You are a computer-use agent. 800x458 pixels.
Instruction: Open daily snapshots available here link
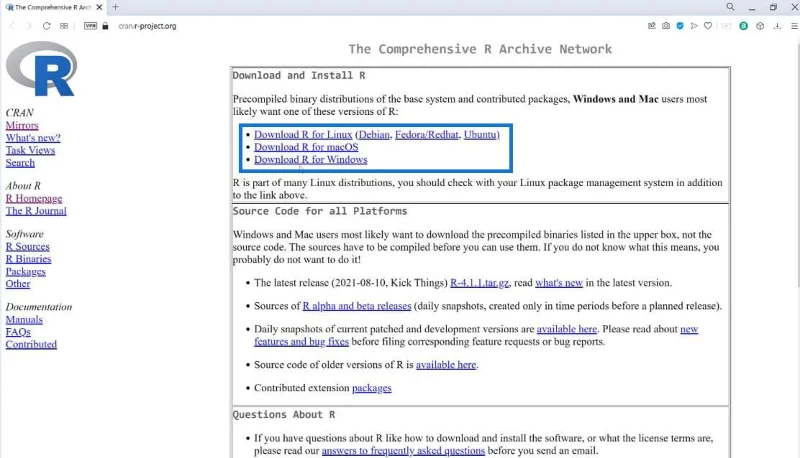point(567,329)
